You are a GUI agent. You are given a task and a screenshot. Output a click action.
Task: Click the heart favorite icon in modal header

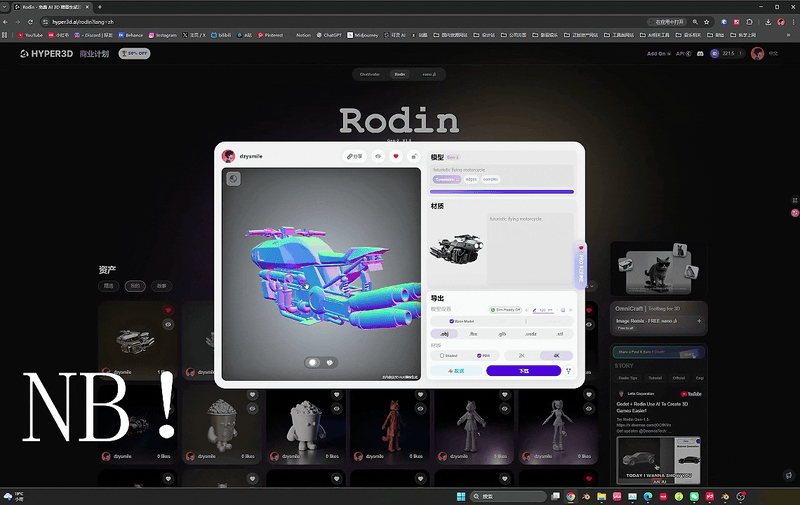pyautogui.click(x=396, y=156)
